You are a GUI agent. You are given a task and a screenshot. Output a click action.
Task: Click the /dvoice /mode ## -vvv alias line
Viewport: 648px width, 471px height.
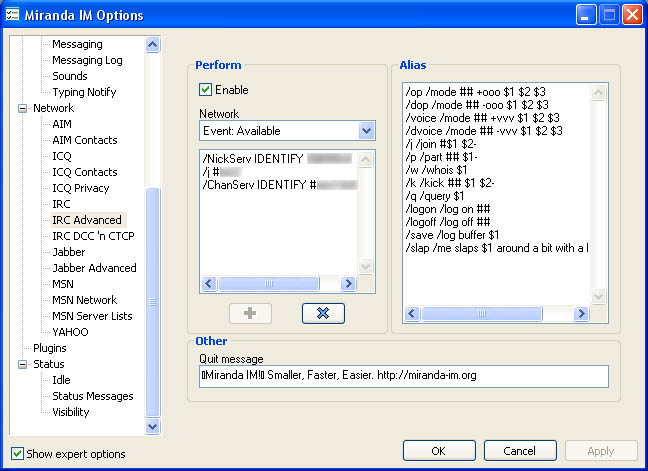coord(484,131)
